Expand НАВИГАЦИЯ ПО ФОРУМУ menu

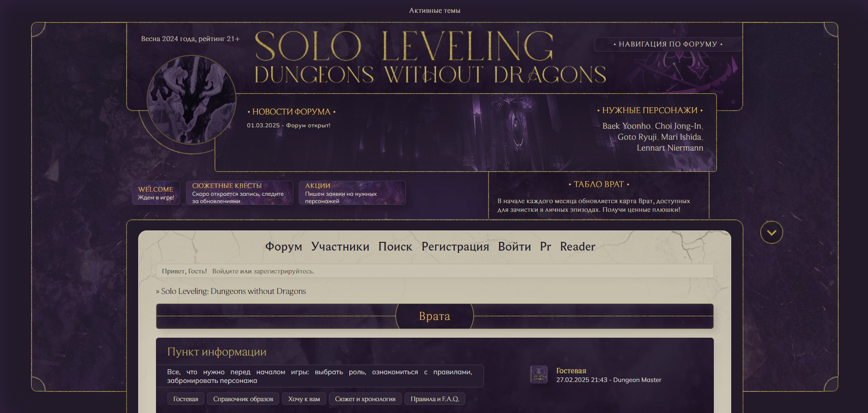[x=668, y=44]
